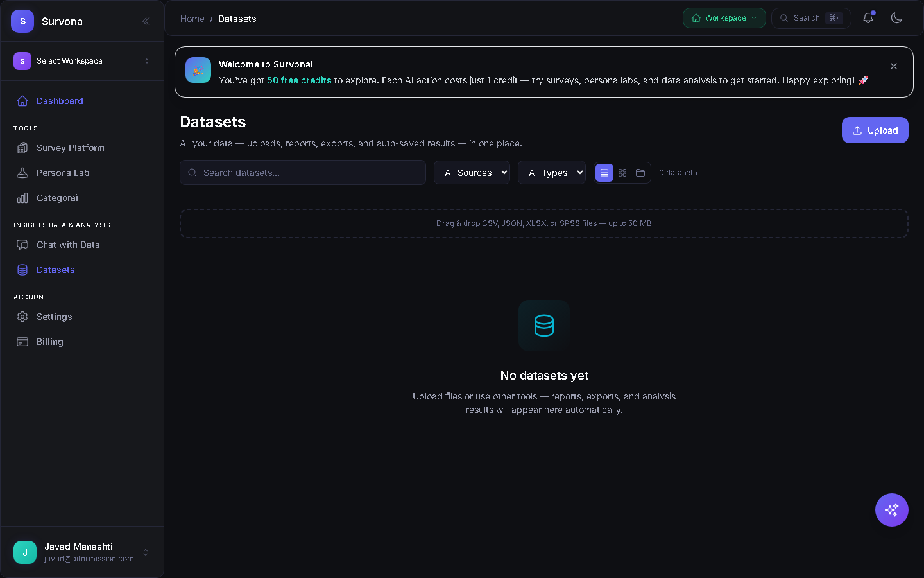Switch datasets to grid view
The image size is (924, 578).
coord(622,173)
